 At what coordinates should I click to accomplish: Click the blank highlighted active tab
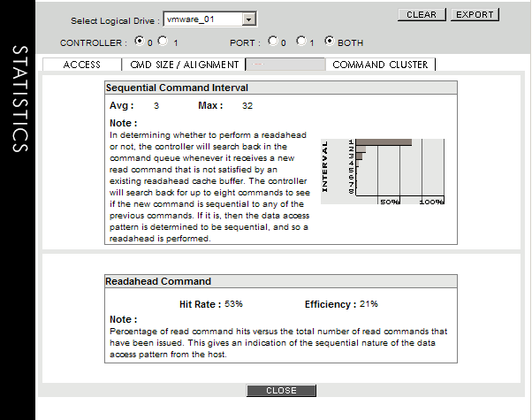tap(285, 65)
